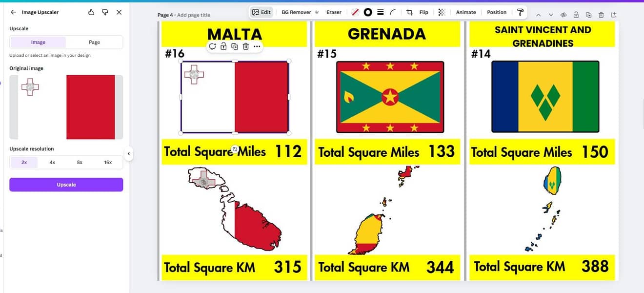Collapse the side panel with the chevron handle
The width and height of the screenshot is (644, 293).
129,154
